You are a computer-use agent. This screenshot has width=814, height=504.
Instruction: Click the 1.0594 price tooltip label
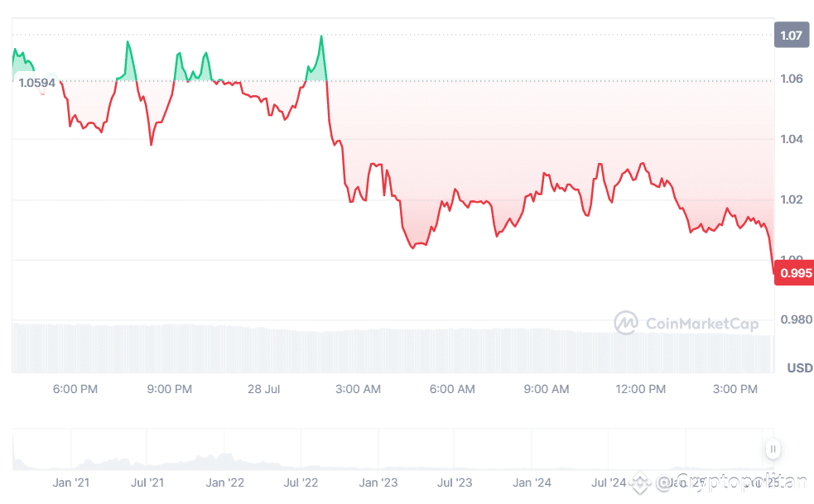(x=36, y=83)
